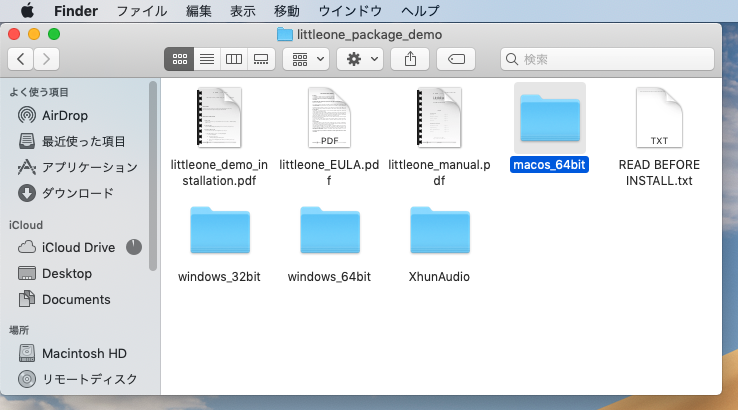Click the edit tags button

coord(456,59)
